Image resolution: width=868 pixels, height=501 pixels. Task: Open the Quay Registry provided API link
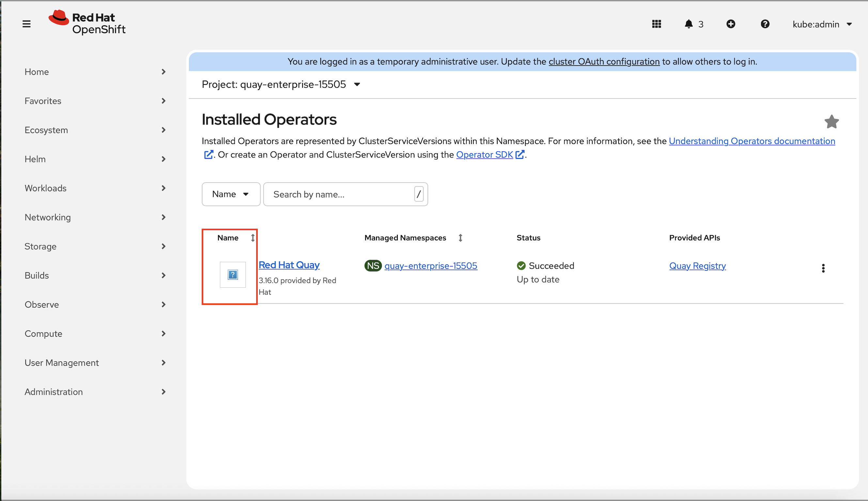[x=697, y=266]
